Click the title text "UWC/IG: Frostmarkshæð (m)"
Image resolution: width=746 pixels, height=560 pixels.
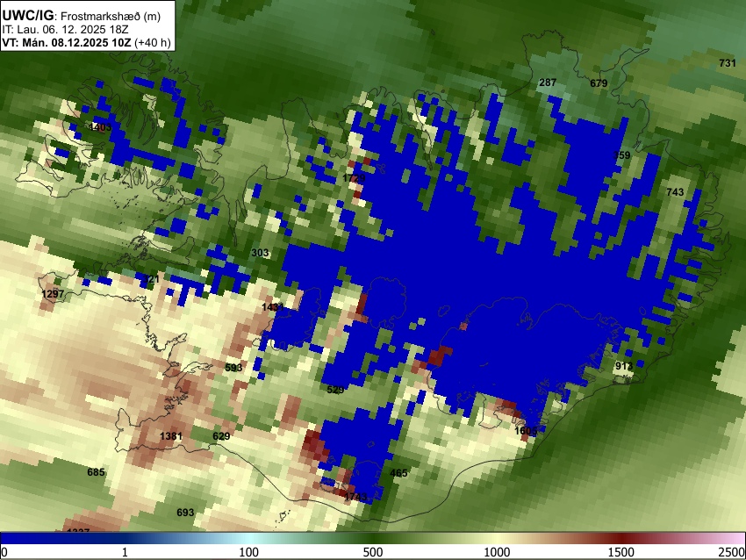[82, 16]
